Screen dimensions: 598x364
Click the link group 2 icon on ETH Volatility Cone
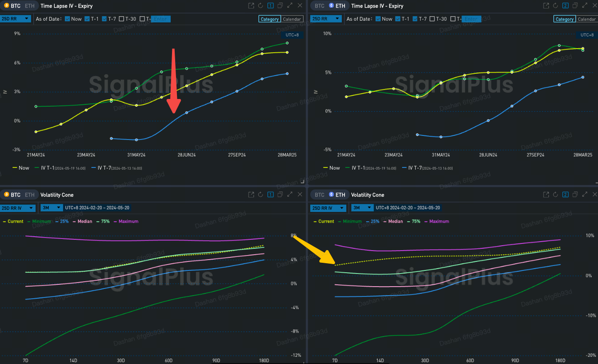(566, 195)
